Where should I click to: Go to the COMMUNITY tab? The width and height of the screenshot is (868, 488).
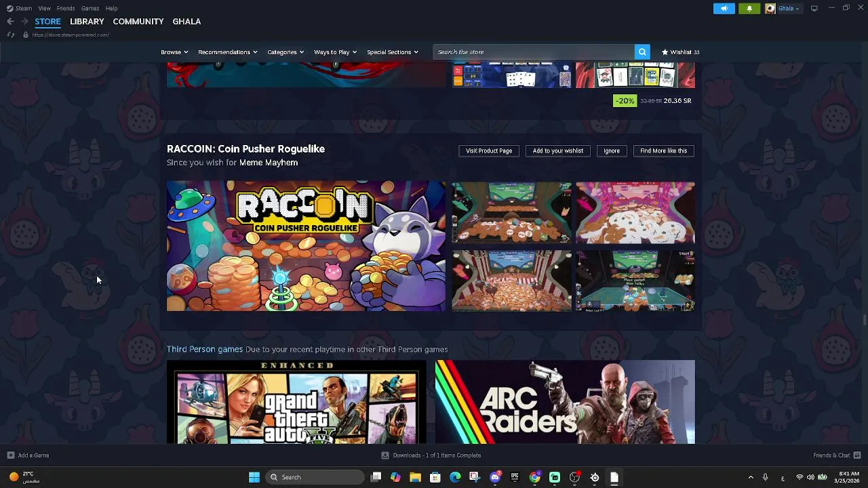point(138,22)
